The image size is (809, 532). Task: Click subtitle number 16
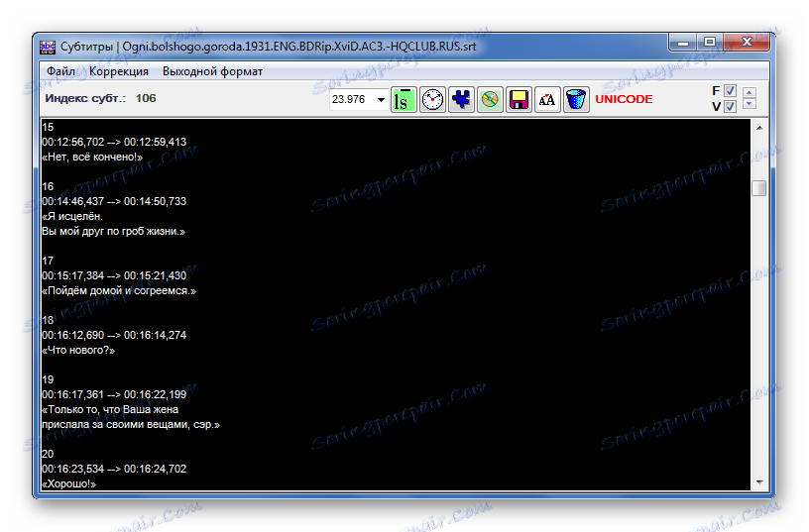pyautogui.click(x=48, y=186)
